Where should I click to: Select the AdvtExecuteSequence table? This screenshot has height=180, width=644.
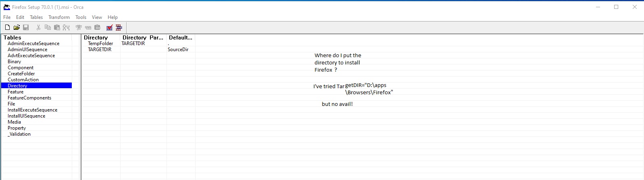pyautogui.click(x=31, y=56)
